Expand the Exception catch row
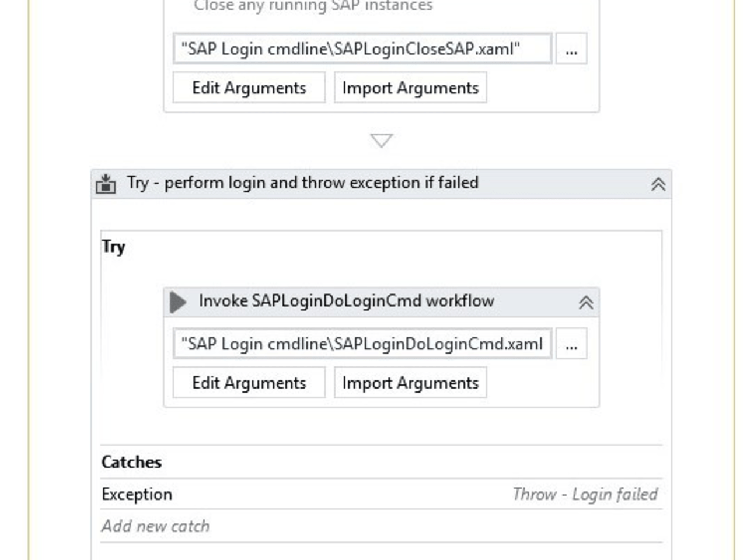 (137, 494)
